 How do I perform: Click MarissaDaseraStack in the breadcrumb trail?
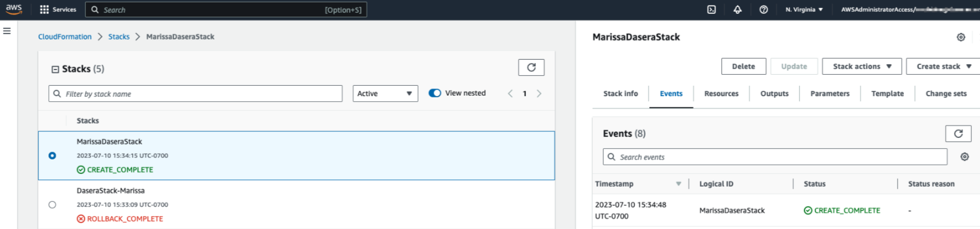click(180, 37)
